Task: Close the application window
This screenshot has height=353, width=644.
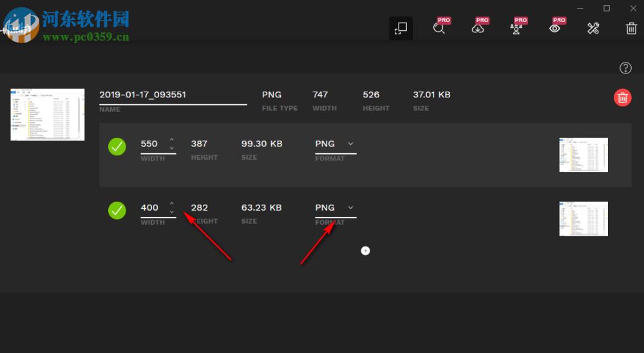Action: click(633, 8)
